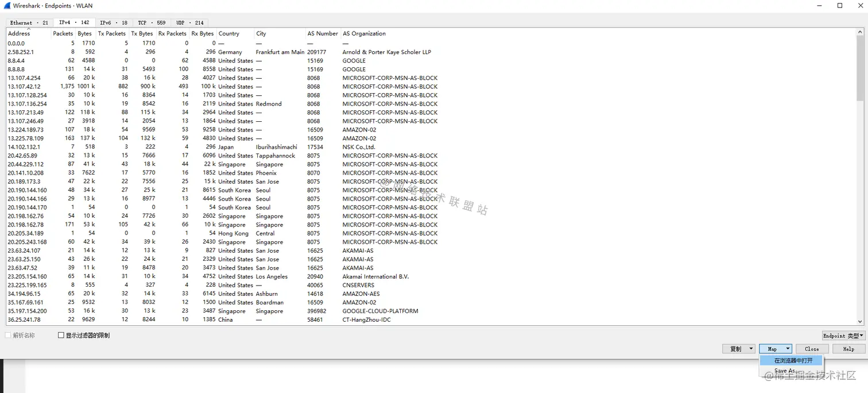Switch to the Ethernet · 21 tab
The height and width of the screenshot is (393, 868).
coord(29,23)
